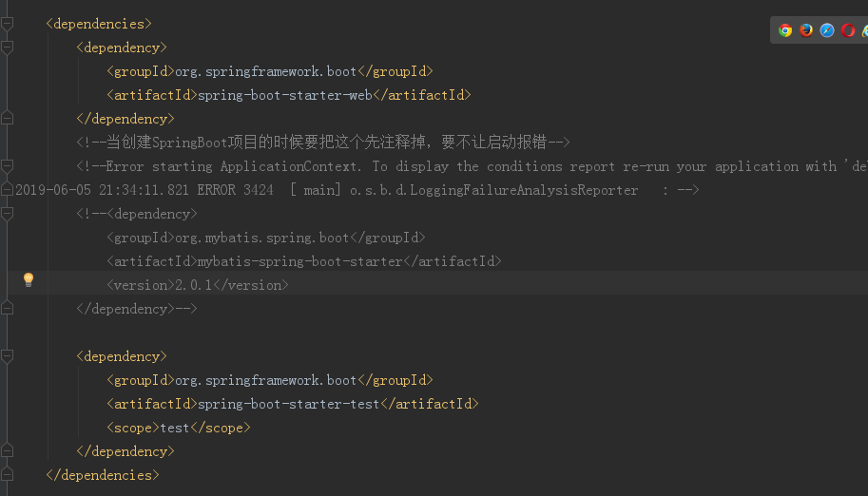Collapse the spring-boot-starter-web dependency fold marker

point(8,48)
